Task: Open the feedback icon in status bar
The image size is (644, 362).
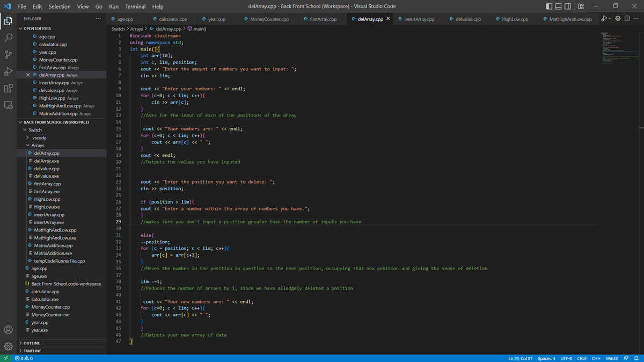Action: 626,358
